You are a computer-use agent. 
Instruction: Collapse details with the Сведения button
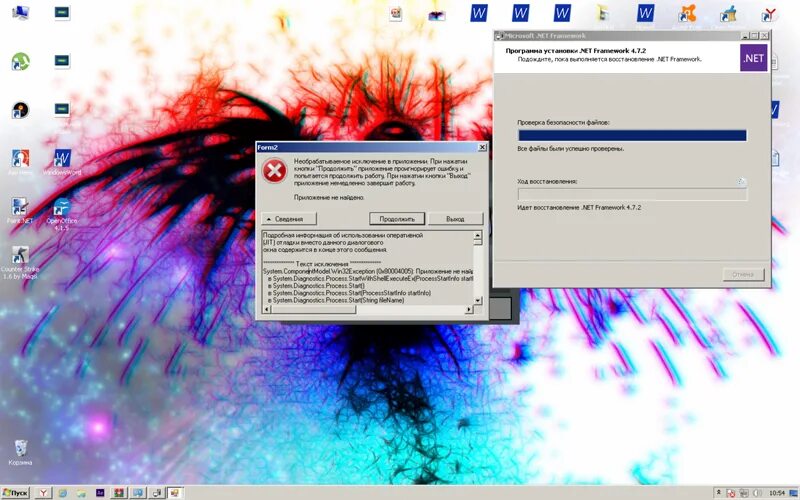[x=289, y=219]
